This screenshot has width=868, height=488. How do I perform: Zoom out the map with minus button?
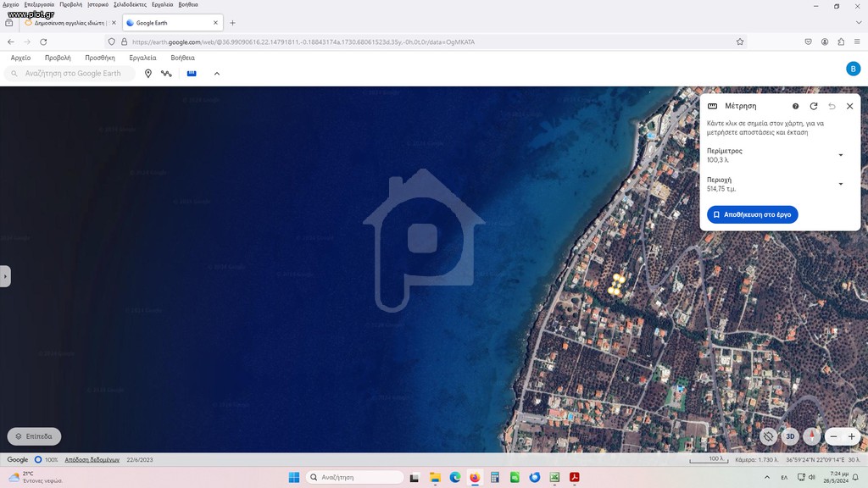point(834,436)
